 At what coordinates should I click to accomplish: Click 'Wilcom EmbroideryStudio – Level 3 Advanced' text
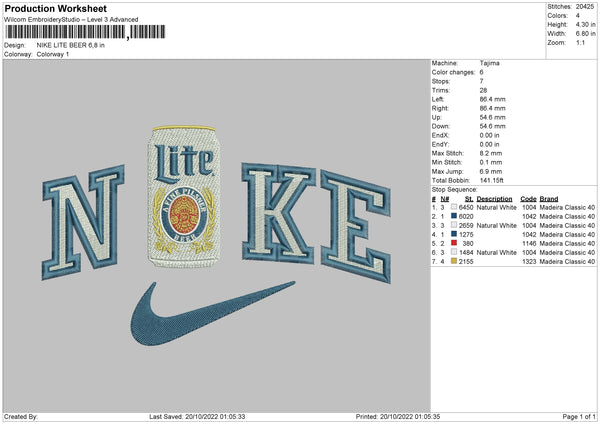[71, 20]
